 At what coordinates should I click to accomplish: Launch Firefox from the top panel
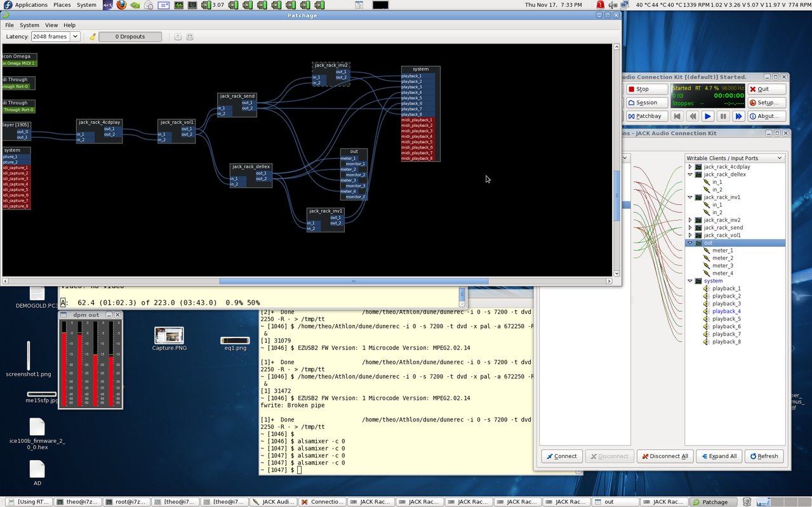(x=121, y=5)
